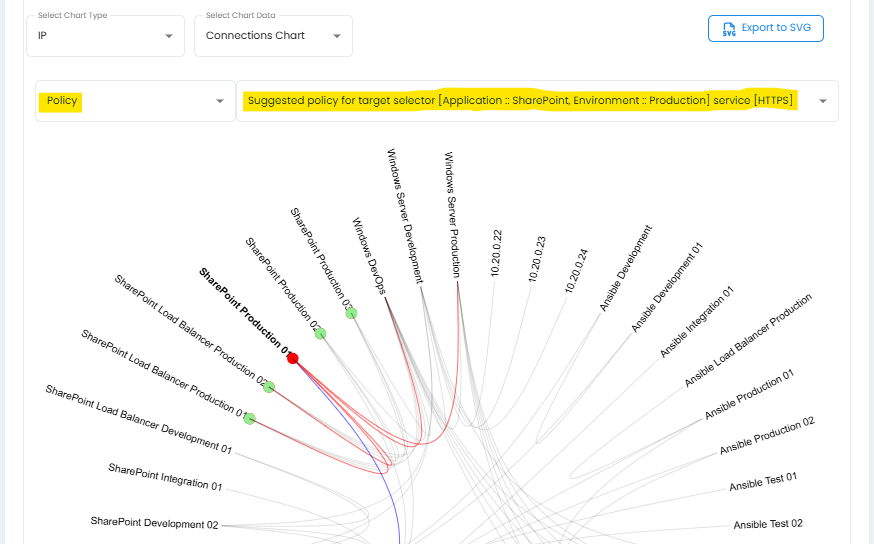Click the green SharePoint Production 02 node dot
Screen dimensions: 874x544
coord(320,333)
